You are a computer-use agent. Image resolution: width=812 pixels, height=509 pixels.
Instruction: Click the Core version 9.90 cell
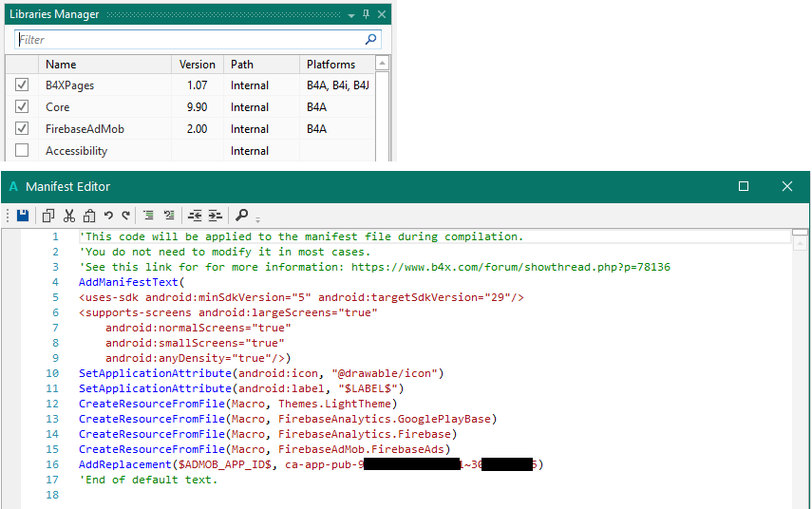(x=197, y=107)
